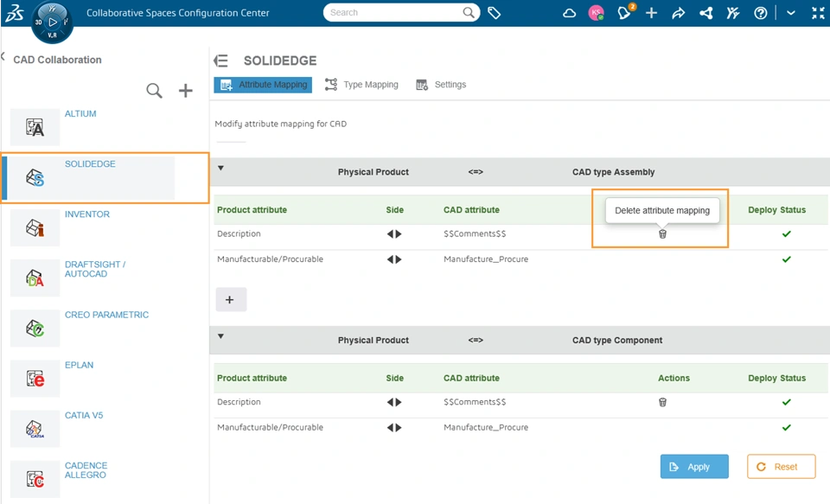Click the fullscreen collapse arrows icon
830x504 pixels.
tap(818, 13)
